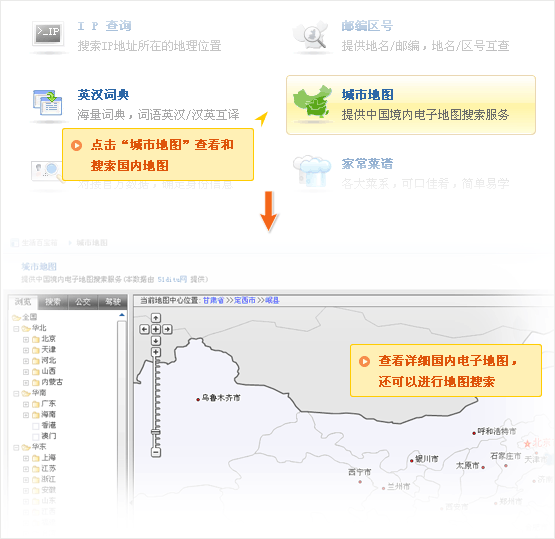
Task: Expand the 广东 tree node
Action: (x=26, y=404)
